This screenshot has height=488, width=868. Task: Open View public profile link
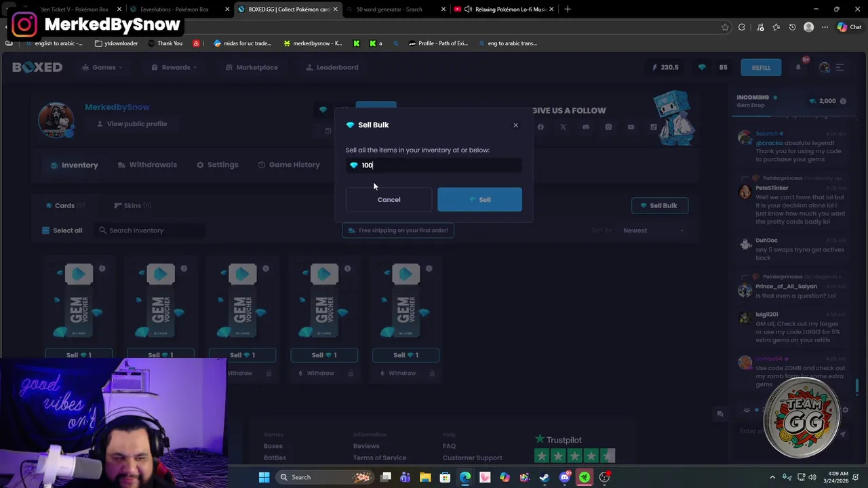click(132, 124)
